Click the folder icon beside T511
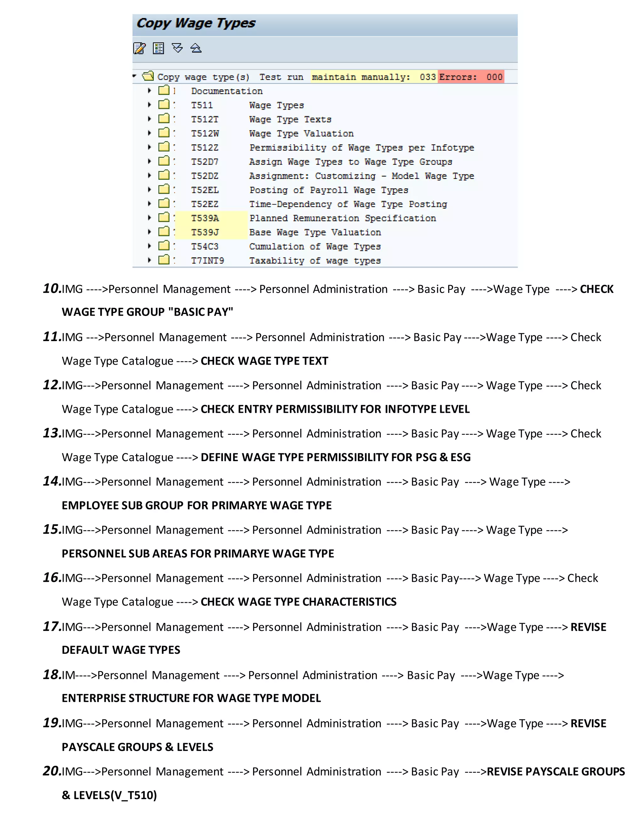 (x=164, y=104)
